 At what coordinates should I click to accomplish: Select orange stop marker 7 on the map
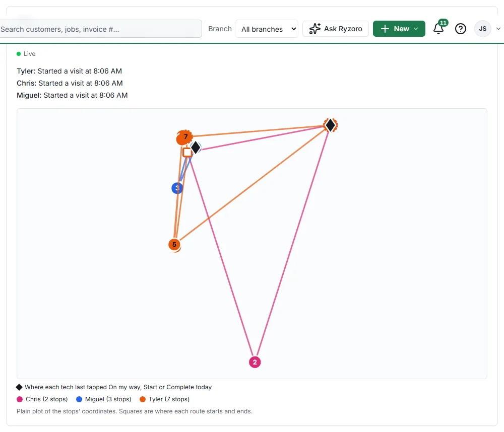pyautogui.click(x=184, y=137)
